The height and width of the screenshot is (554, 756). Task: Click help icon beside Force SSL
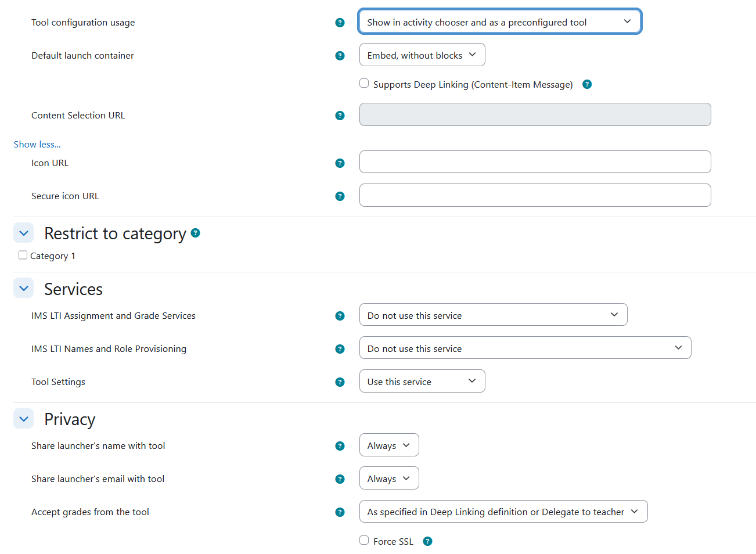428,541
